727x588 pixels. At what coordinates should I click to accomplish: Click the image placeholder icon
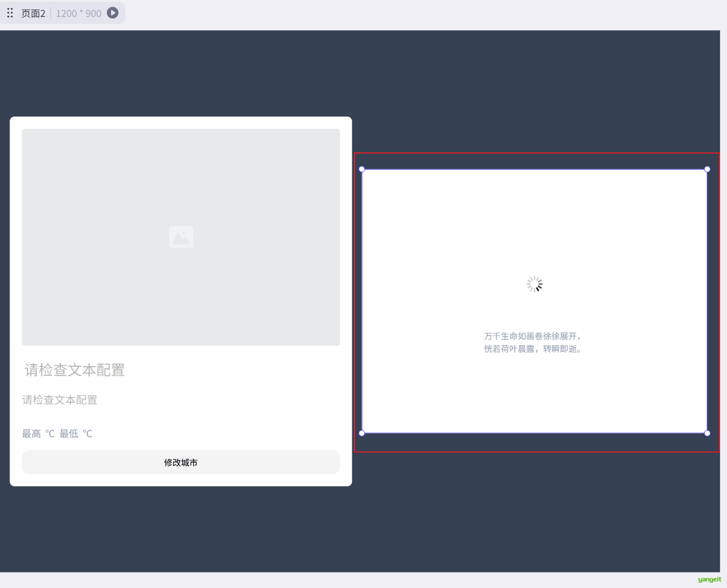(x=181, y=237)
